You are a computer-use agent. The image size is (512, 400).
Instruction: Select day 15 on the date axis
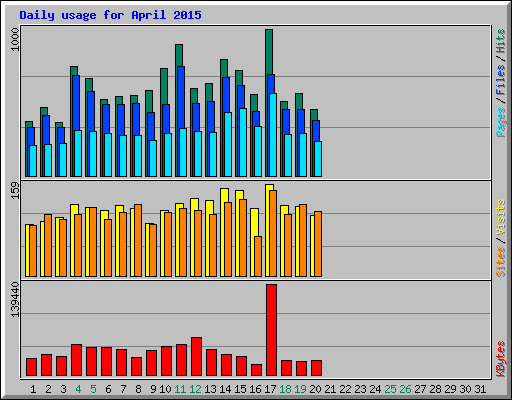240,389
